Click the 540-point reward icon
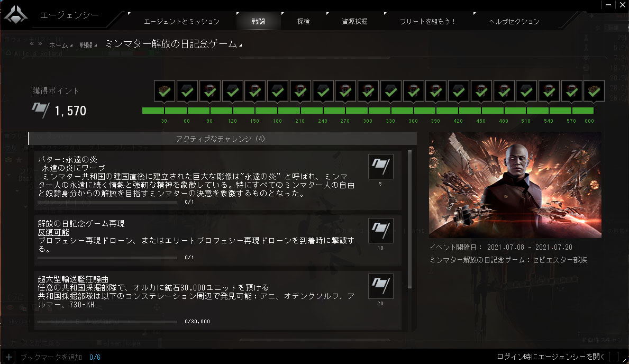629x364 pixels. 549,91
